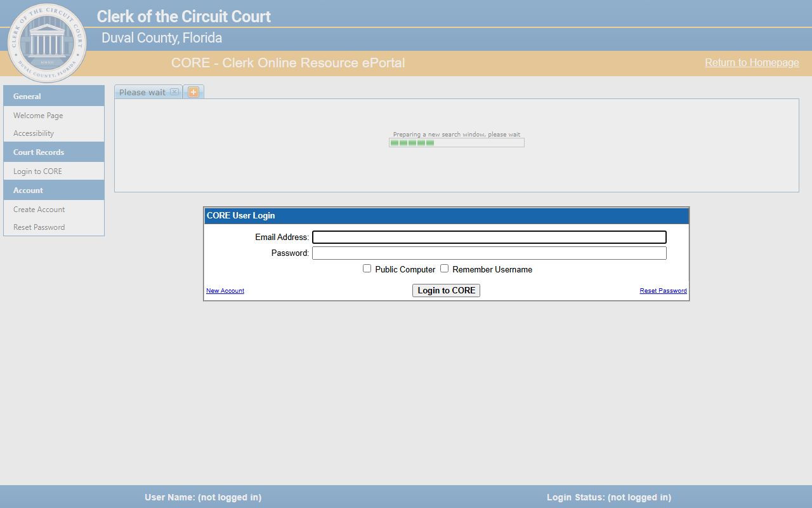The image size is (812, 508).
Task: Follow the Return to Homepage link
Action: tap(752, 62)
